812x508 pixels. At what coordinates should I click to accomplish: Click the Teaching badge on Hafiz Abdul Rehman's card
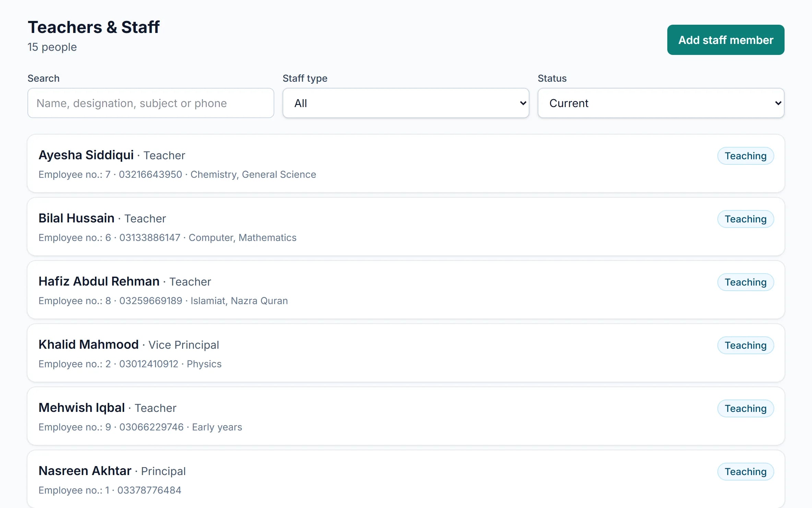(745, 282)
